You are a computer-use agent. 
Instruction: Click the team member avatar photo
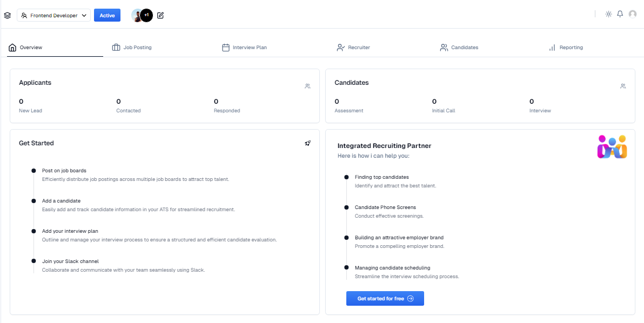137,16
